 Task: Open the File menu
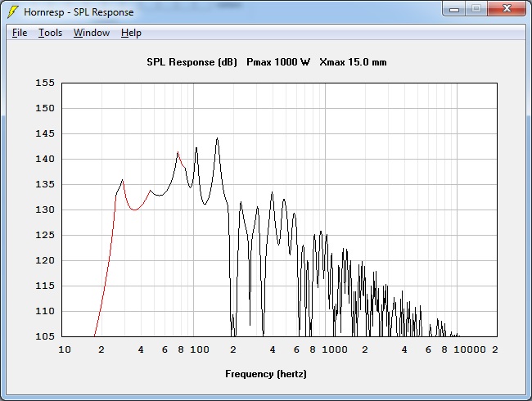pos(20,33)
